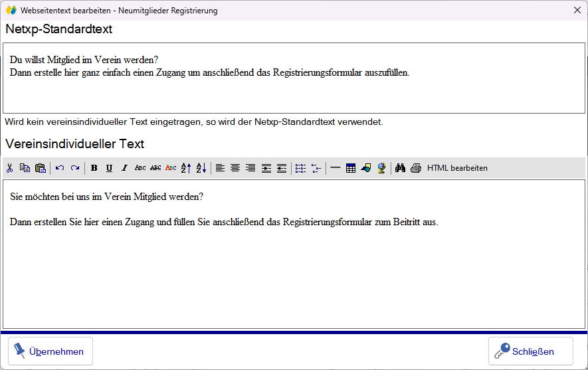Image resolution: width=588 pixels, height=370 pixels.
Task: Insert a horizontal line
Action: [x=336, y=168]
